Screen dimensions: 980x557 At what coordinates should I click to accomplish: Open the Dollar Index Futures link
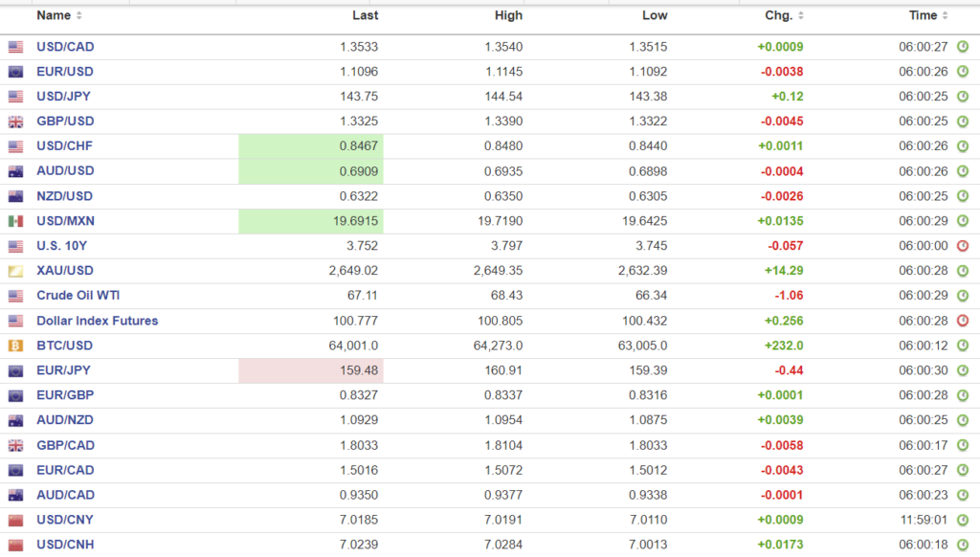point(97,321)
